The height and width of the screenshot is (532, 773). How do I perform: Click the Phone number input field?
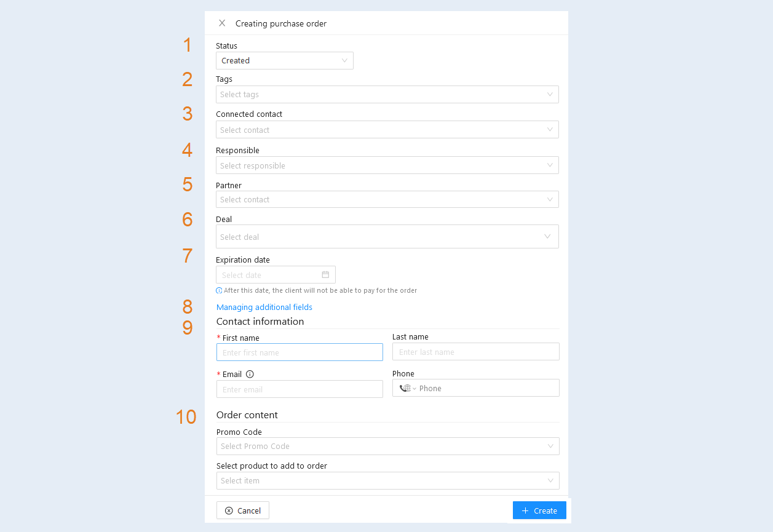click(489, 388)
